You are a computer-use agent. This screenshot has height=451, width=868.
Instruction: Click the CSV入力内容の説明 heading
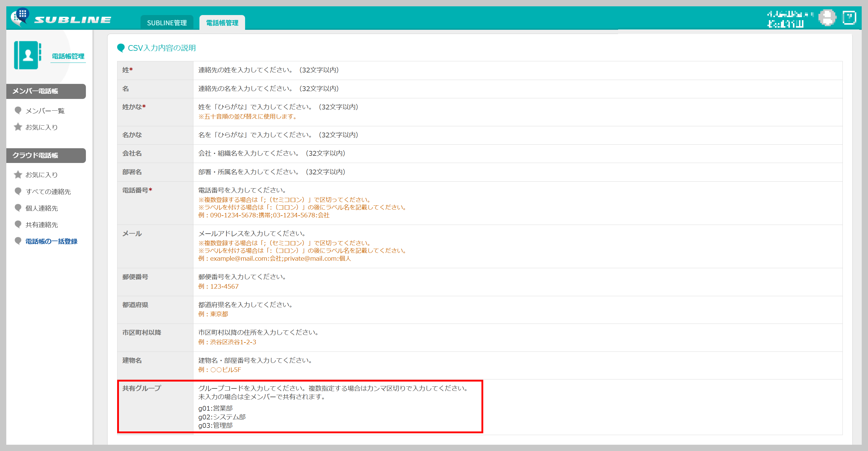(161, 48)
